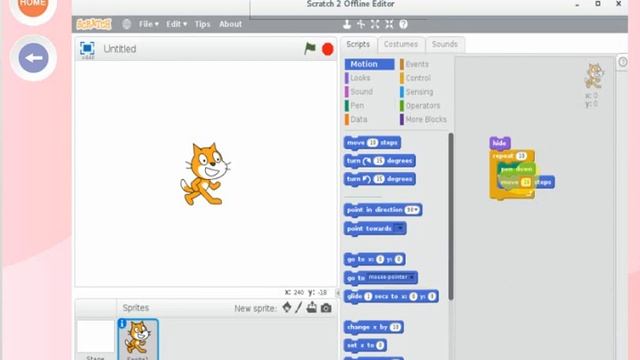New sprite from camera icon
The image size is (640, 360).
click(326, 308)
